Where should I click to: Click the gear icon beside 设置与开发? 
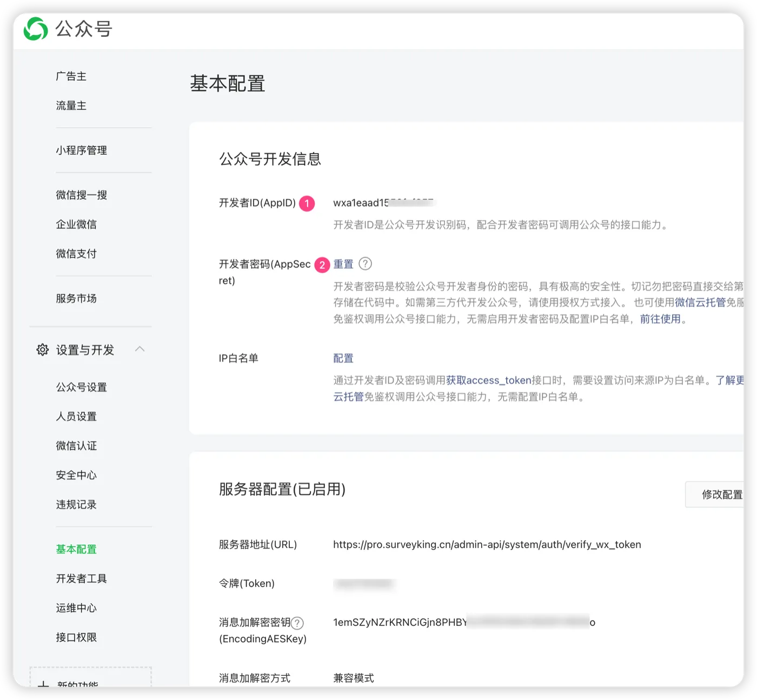42,350
